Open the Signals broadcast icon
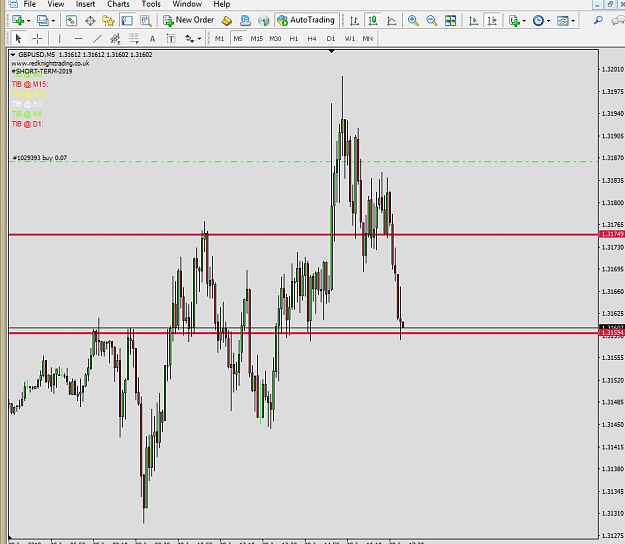Viewport: 625px width, 544px height. [x=263, y=20]
